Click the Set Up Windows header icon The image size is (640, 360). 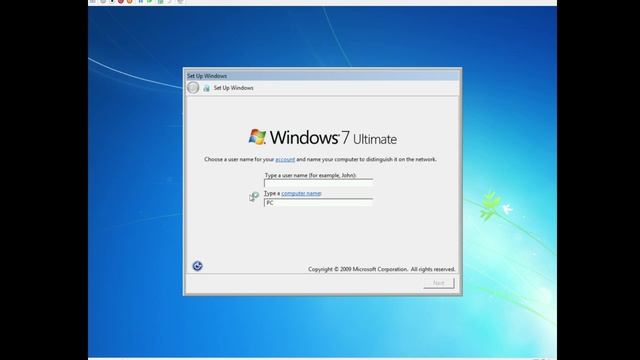207,88
